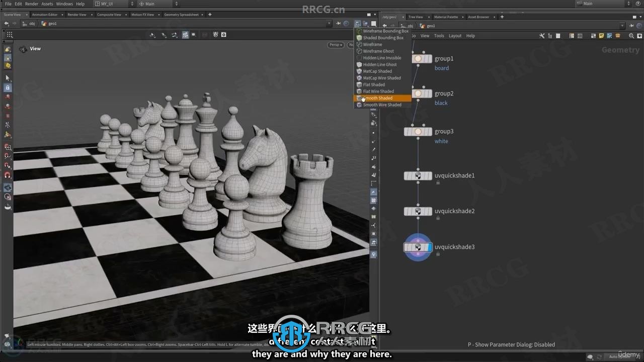Viewport: 644px width, 362px height.
Task: Expand the scene view path dropdown arrow
Action: coord(329,24)
